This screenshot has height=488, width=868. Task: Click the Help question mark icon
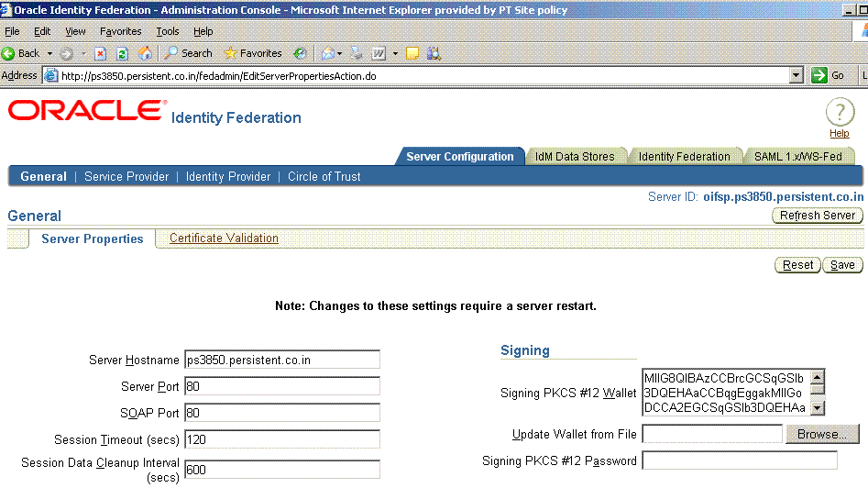840,112
